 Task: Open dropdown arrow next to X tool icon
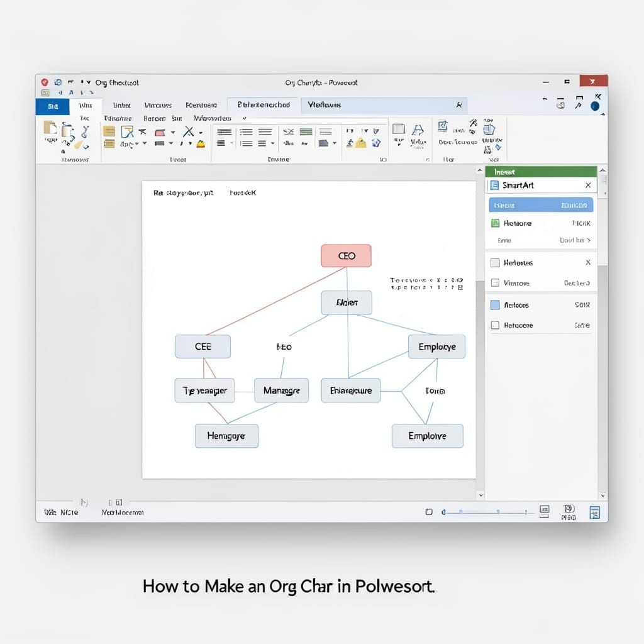[x=201, y=133]
